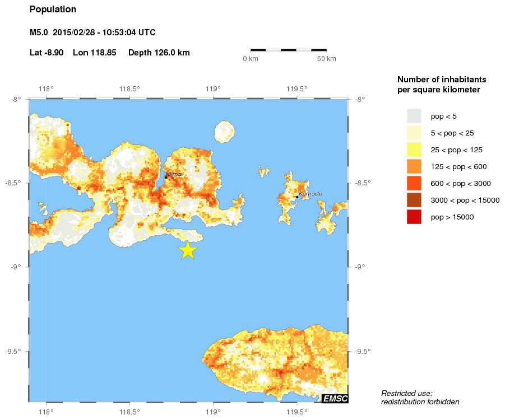Select the brown '3000 < pop < 15000' swatch
This screenshot has height=420, width=505.
tap(414, 200)
